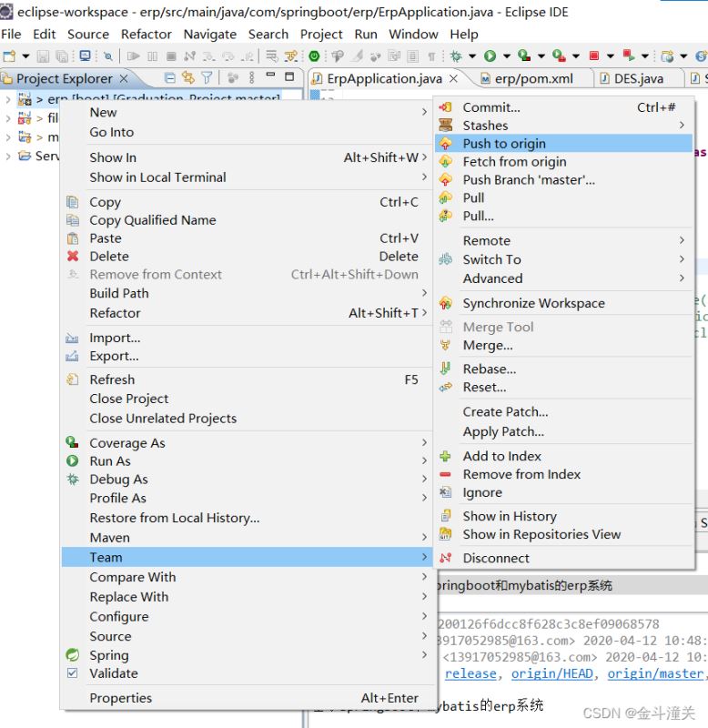Close the Project Explorer tab

click(124, 78)
